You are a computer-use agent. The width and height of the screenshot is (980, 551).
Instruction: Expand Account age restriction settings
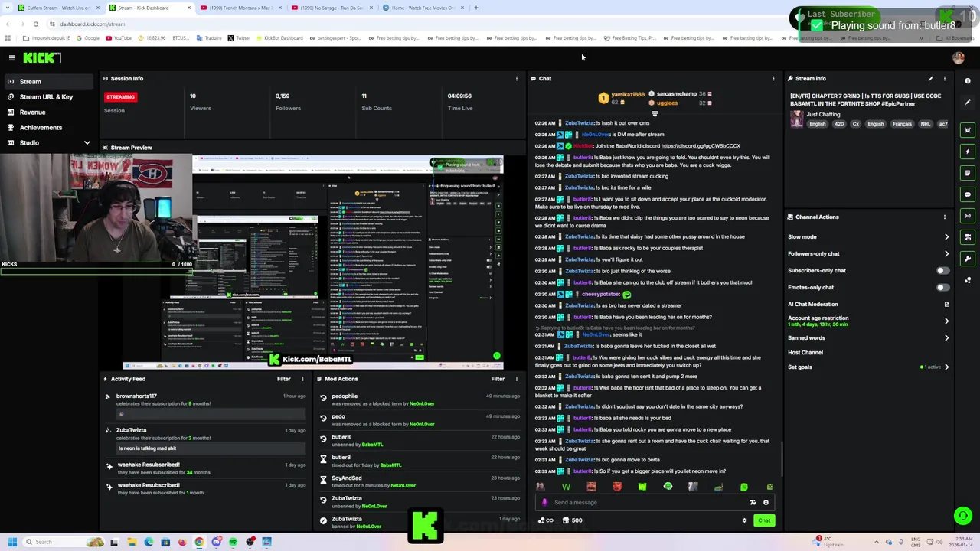[946, 321]
